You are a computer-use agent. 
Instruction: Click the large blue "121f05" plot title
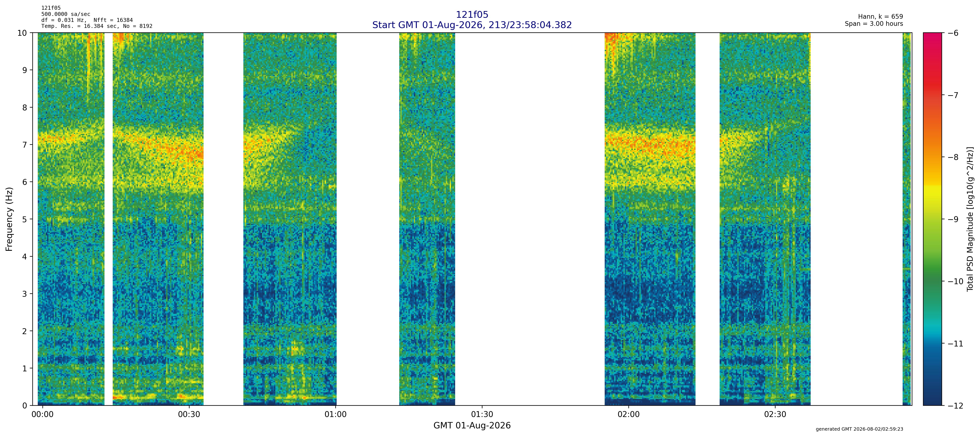coord(472,14)
